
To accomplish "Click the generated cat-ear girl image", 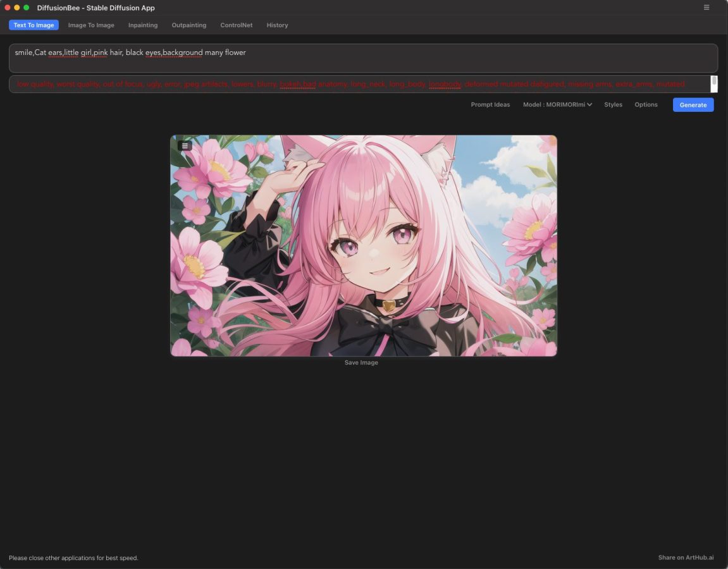I will 364,245.
